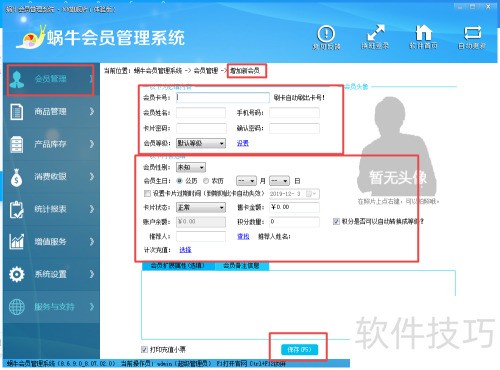Click the money bag icon for 消费收银
The height and width of the screenshot is (370, 500).
pyautogui.click(x=17, y=177)
